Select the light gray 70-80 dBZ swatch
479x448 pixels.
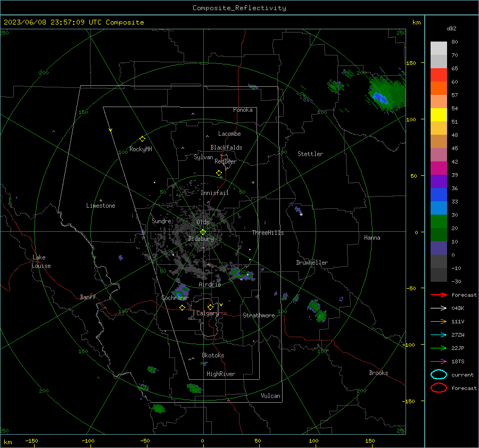(x=439, y=48)
